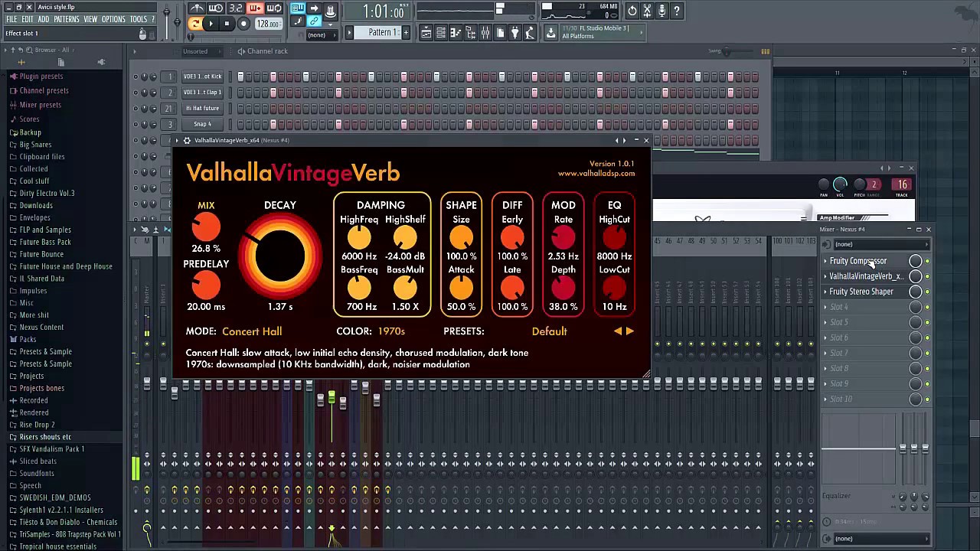Click the VOE3 Kick channel button
Viewport: 980px width, 551px height.
[202, 77]
